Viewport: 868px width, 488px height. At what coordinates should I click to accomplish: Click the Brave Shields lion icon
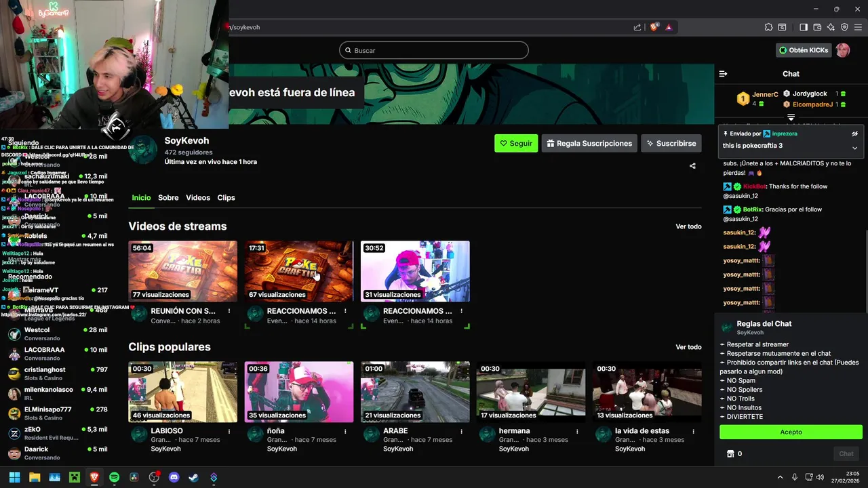[654, 27]
